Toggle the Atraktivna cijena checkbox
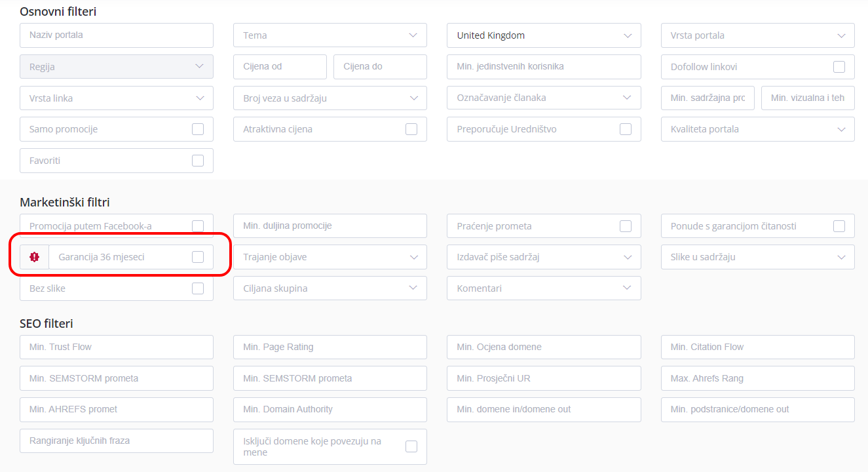The width and height of the screenshot is (868, 472). 411,129
